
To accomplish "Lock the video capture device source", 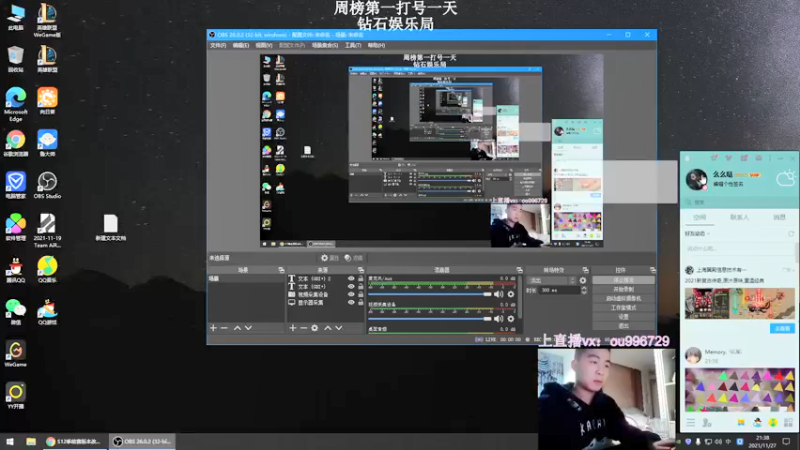I will 361,294.
